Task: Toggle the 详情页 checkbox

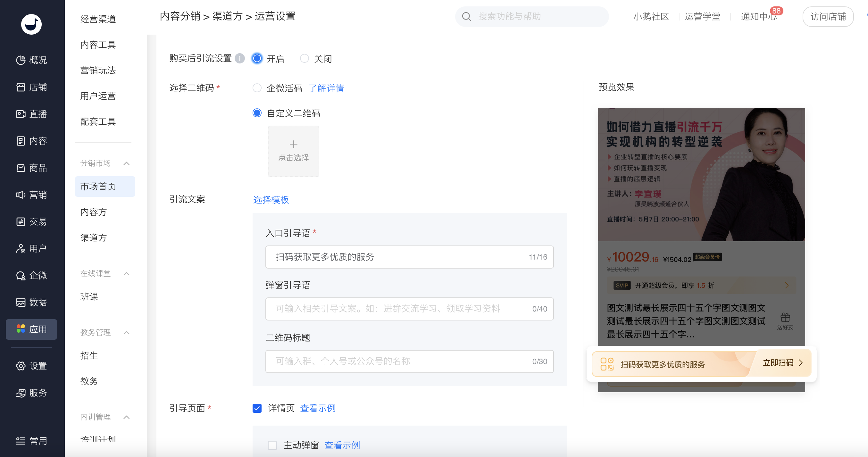Action: coord(257,408)
